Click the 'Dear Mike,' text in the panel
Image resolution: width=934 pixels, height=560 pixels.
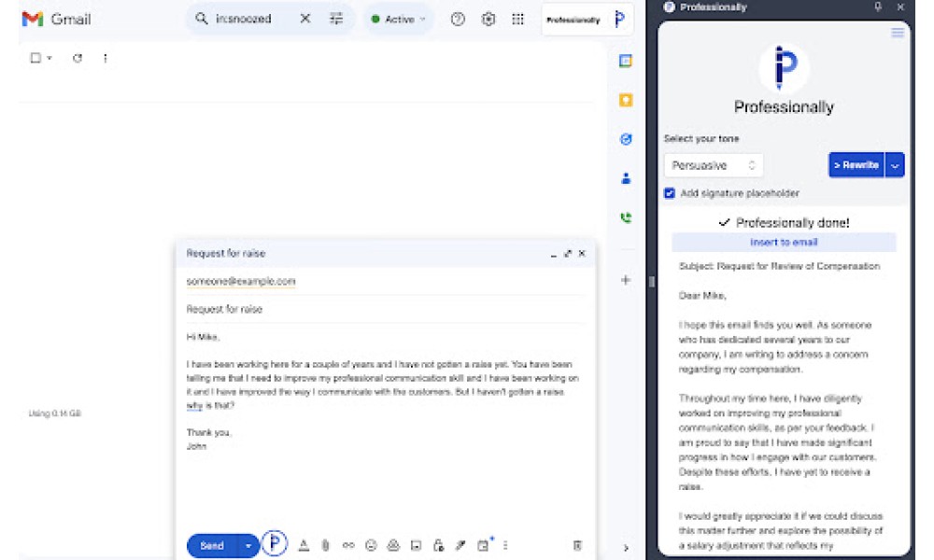[702, 295]
